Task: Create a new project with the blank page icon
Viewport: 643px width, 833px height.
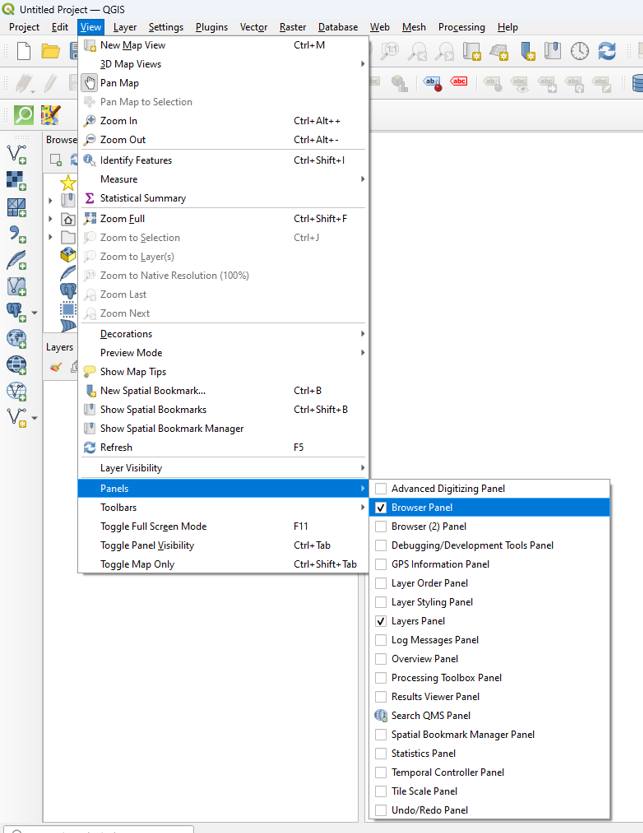Action: click(x=24, y=51)
